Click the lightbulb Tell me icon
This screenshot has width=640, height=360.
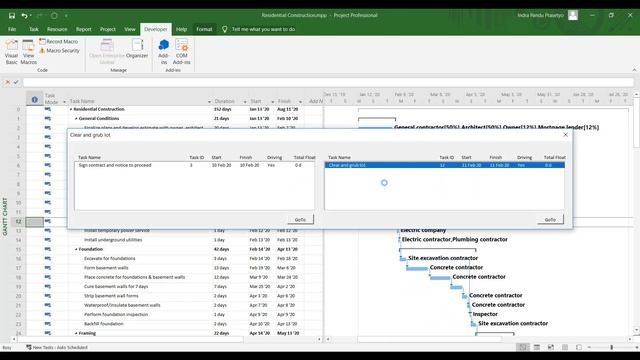[x=224, y=29]
